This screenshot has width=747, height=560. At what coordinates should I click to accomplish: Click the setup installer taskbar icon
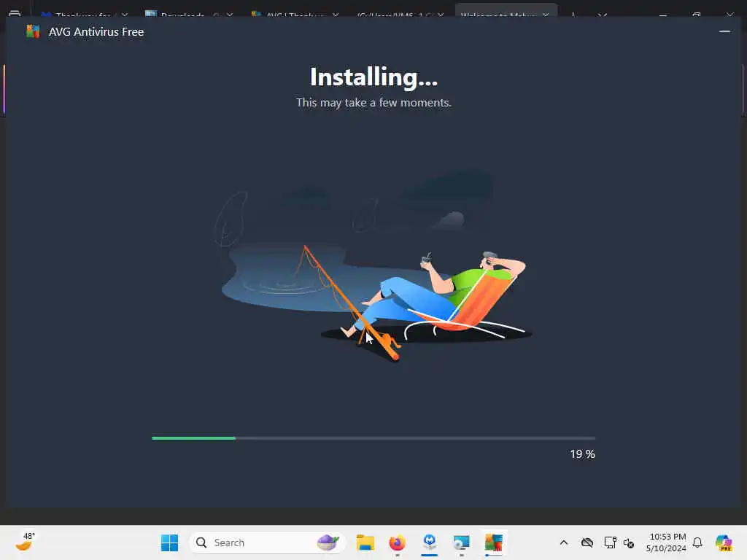coord(461,542)
